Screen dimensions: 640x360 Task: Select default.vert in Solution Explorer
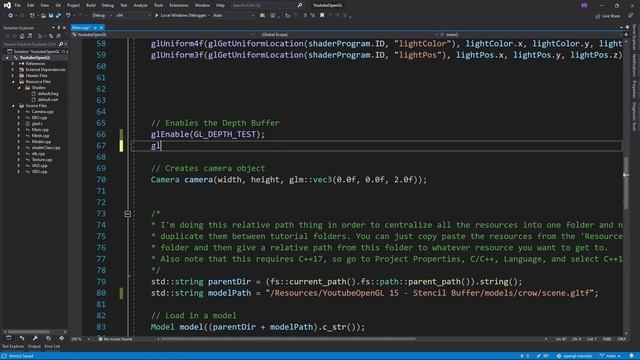tap(48, 100)
